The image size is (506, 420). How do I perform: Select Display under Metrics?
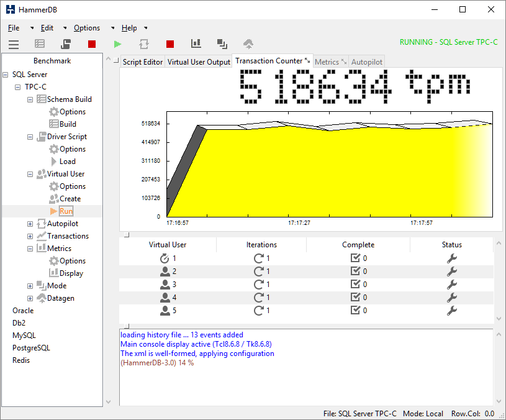(71, 273)
